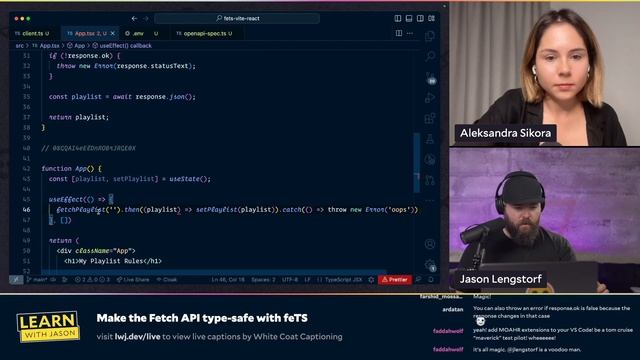Click the editor vertical scrollbar

click(417, 162)
